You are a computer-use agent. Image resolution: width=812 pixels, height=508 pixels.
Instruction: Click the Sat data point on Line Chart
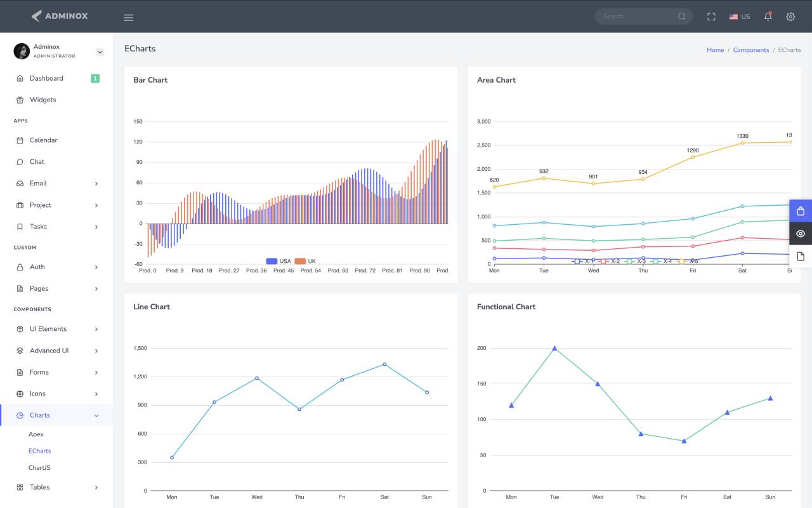[x=384, y=364]
